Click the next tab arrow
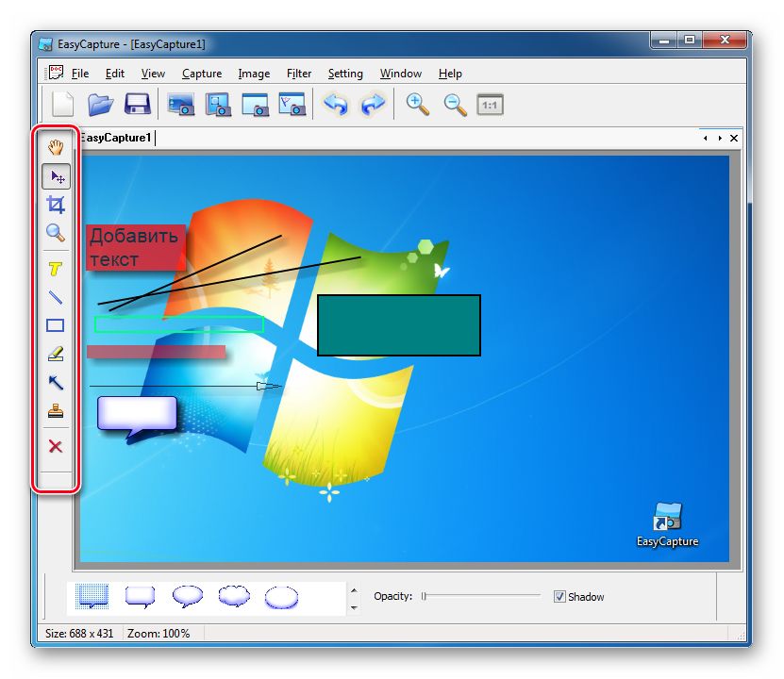Image resolution: width=784 pixels, height=679 pixels. click(720, 139)
